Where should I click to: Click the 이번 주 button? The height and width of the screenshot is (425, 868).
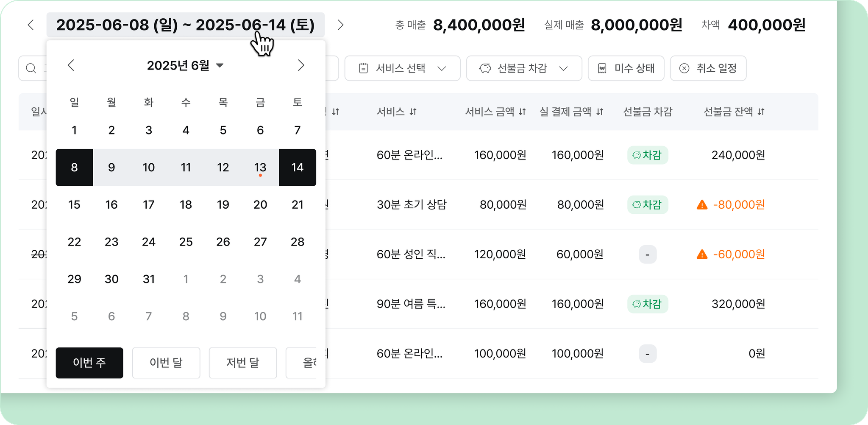tap(89, 363)
